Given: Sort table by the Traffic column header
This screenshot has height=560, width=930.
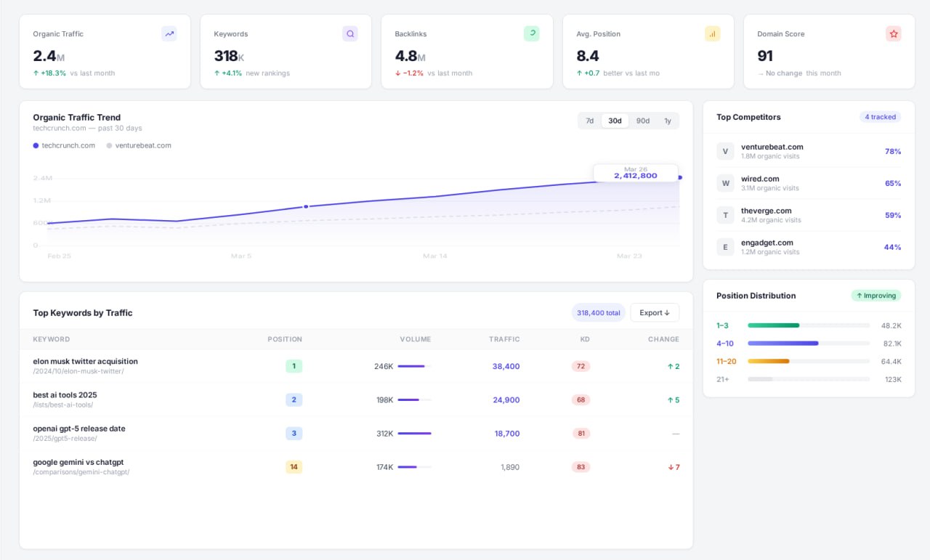Looking at the screenshot, I should (x=504, y=339).
